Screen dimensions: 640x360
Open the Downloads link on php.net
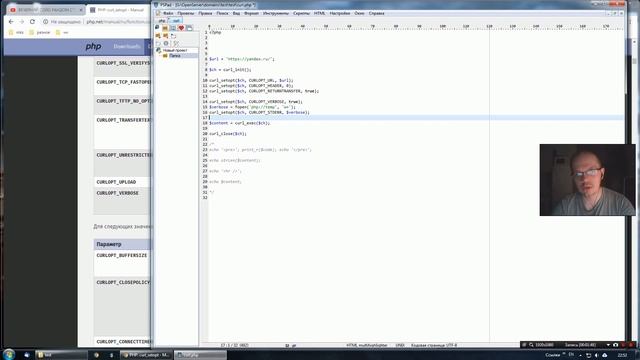127,47
